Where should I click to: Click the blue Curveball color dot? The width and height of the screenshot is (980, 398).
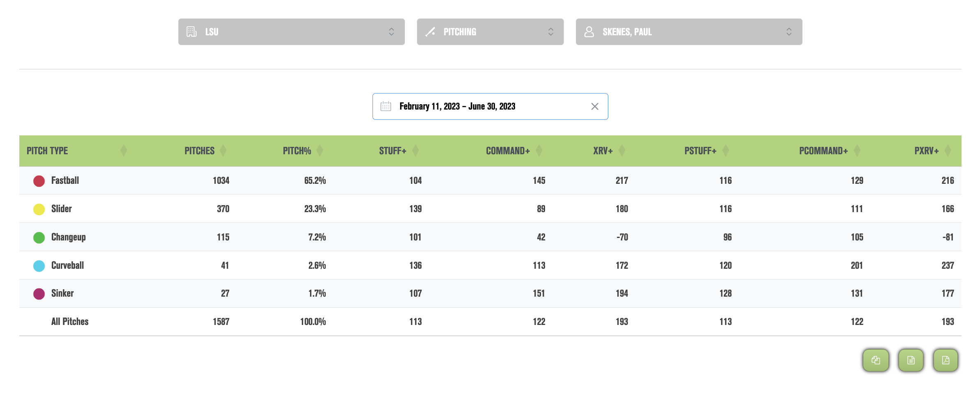[39, 266]
